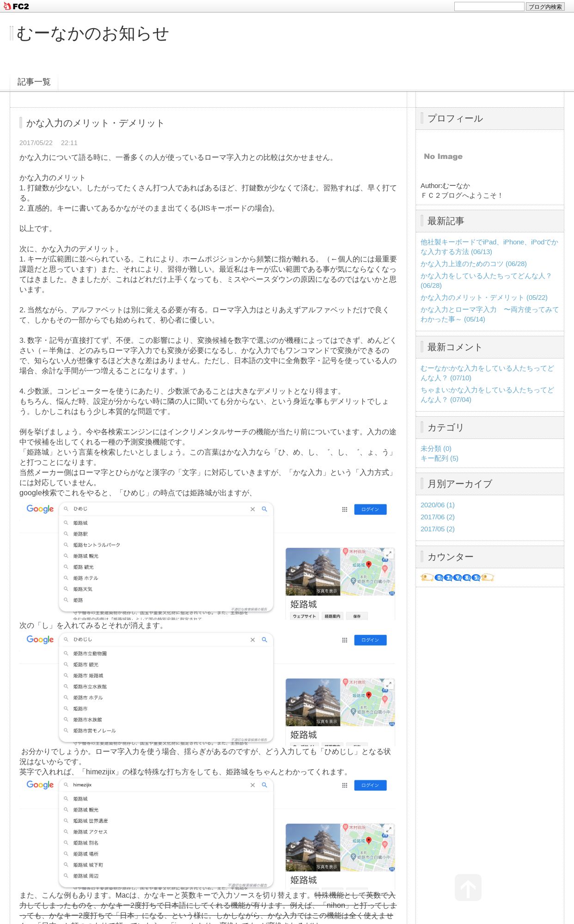Click the expand map icon in the first Google screenshot
The height and width of the screenshot is (924, 574).
point(389,553)
